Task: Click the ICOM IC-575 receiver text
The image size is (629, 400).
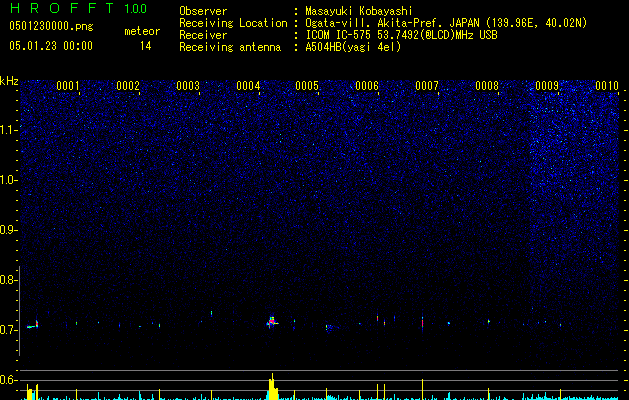Action: [401, 35]
